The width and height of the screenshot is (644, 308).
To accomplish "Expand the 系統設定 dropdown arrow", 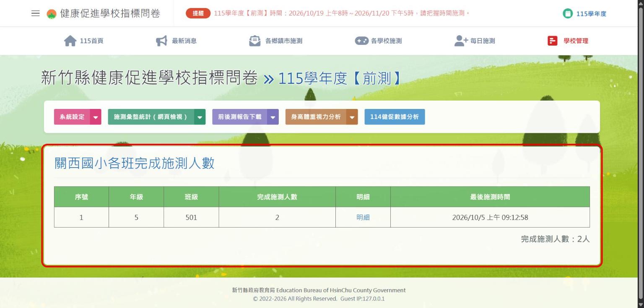I will point(96,117).
